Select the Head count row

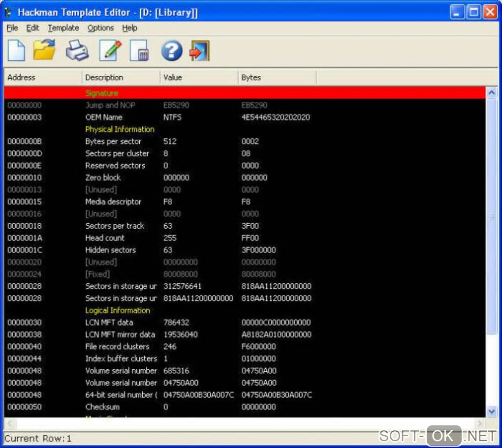[245, 238]
